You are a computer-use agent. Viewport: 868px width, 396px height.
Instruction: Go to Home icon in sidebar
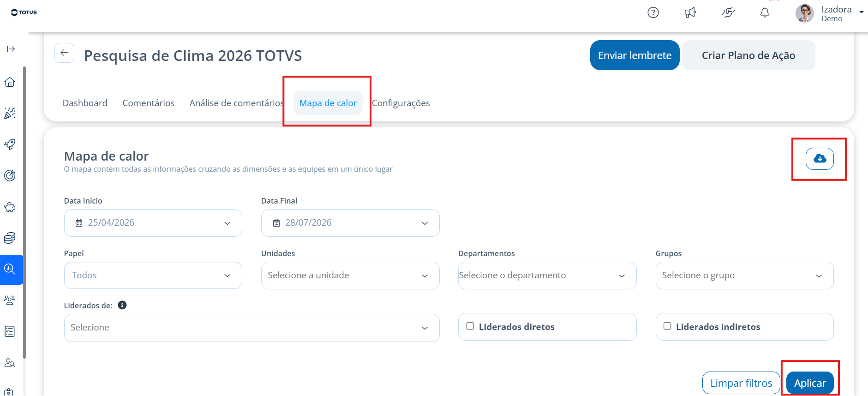pos(10,82)
